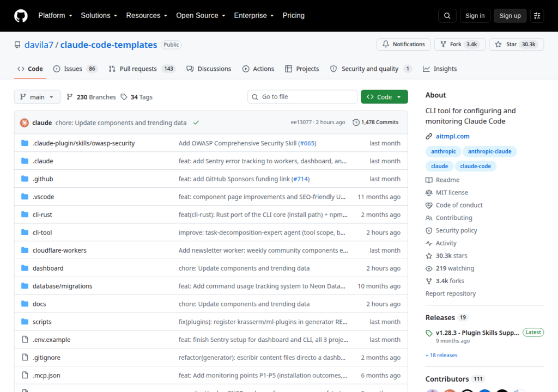The image size is (558, 392).
Task: Fork the repository with the Fork button
Action: click(x=459, y=44)
